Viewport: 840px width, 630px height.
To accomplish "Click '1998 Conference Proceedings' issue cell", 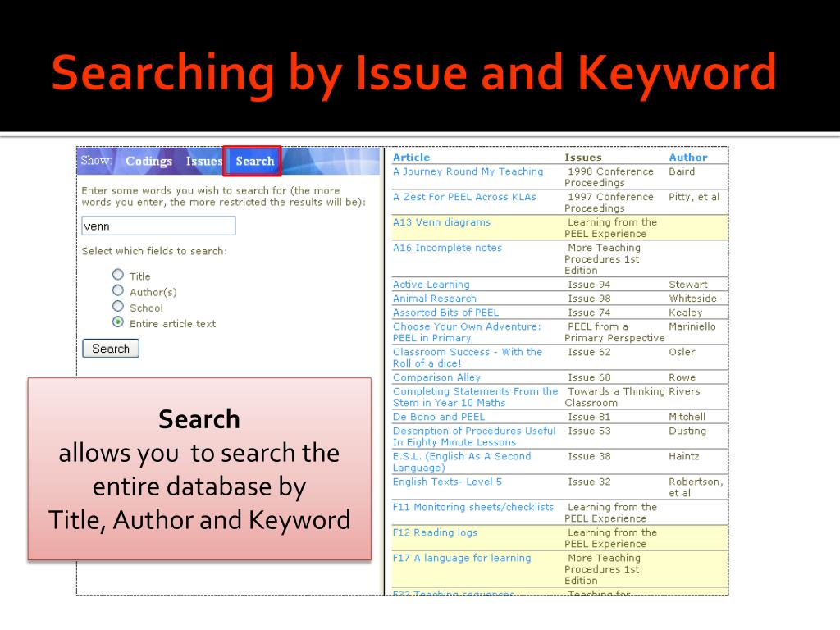I will click(609, 177).
